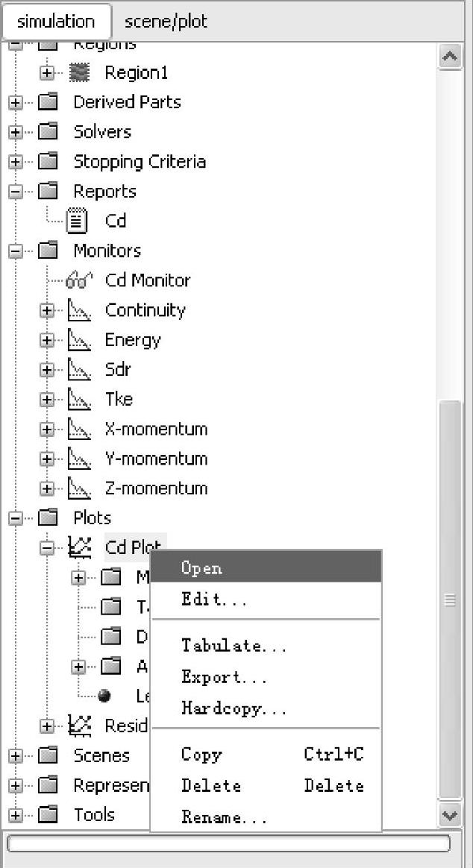Expand the Scenes folder
The width and height of the screenshot is (473, 868).
click(16, 755)
